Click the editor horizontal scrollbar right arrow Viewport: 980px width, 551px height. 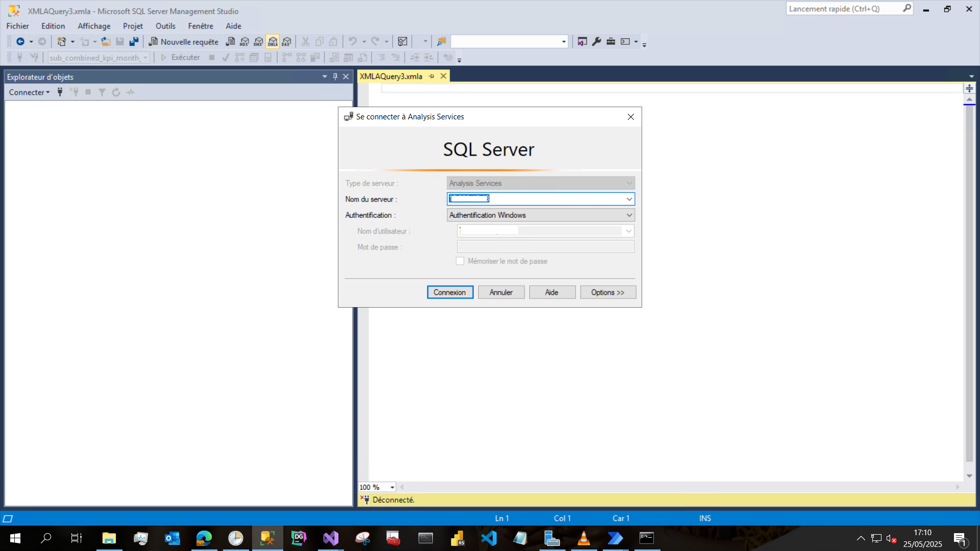(958, 487)
